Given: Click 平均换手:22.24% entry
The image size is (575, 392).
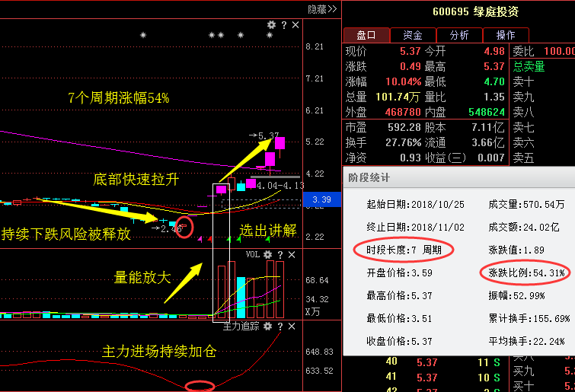Looking at the screenshot, I should click(x=526, y=342).
